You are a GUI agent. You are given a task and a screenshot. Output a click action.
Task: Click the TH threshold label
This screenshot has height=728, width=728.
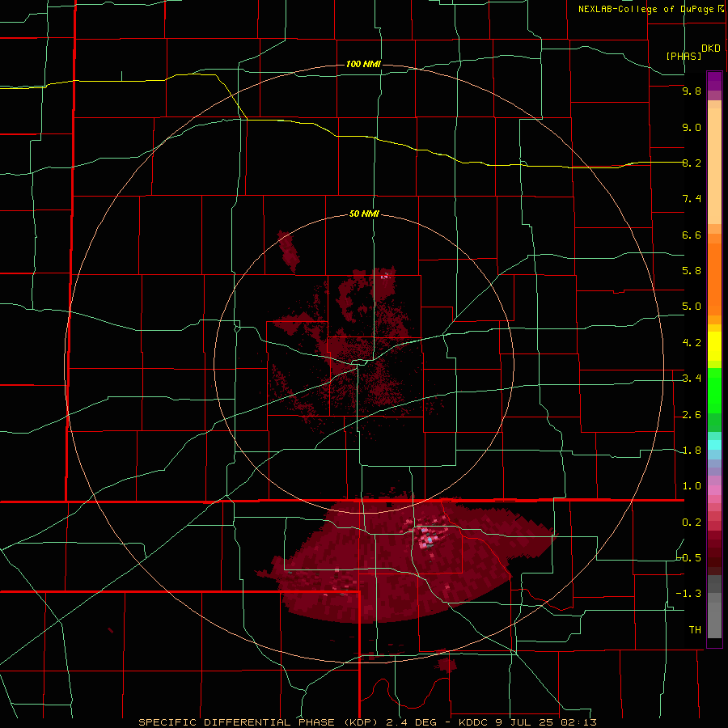pyautogui.click(x=695, y=630)
